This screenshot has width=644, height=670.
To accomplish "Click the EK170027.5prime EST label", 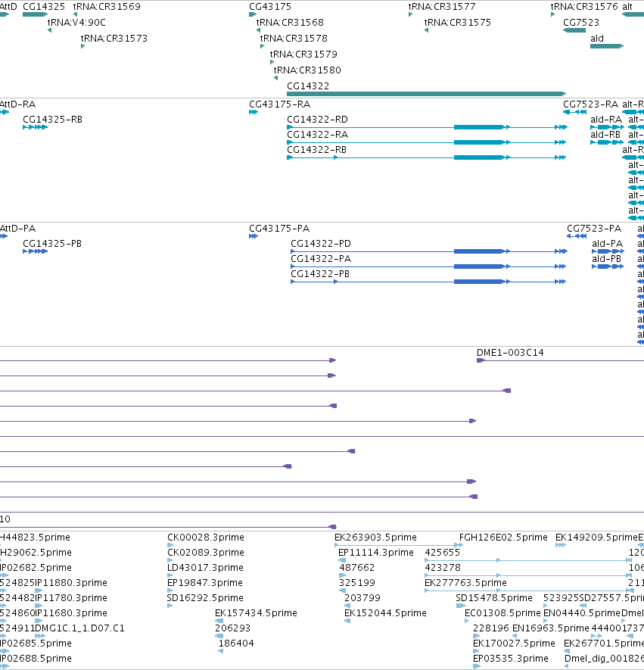I will (514, 644).
